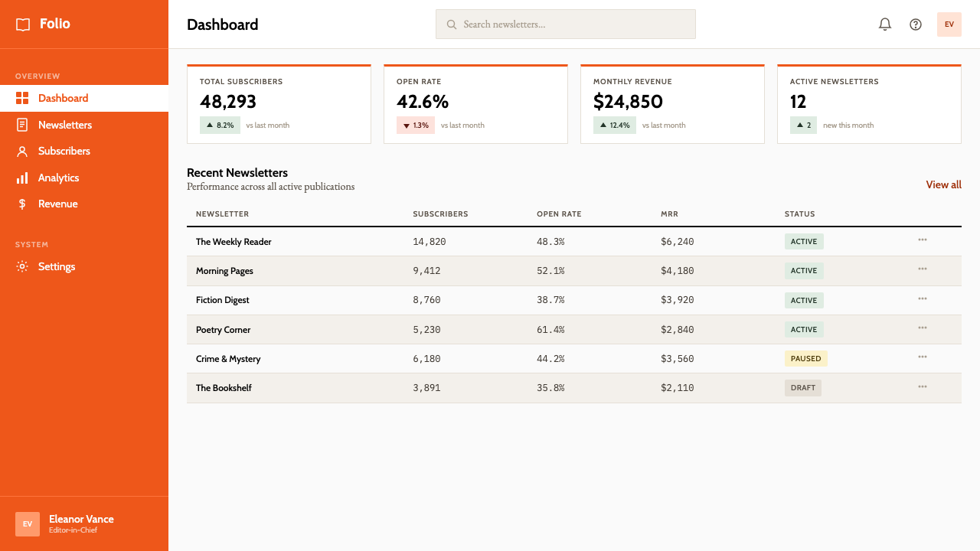Click the Recent Newsletters heading
Screen dimensions: 980x551
(237, 173)
